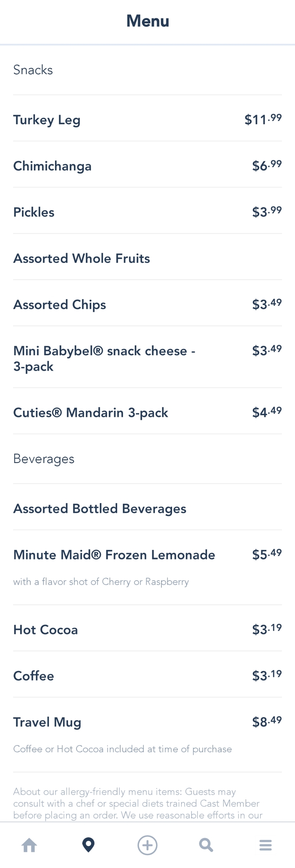Pick the Assorted Chips item
Viewport: 295px width, 868px height.
(x=60, y=305)
